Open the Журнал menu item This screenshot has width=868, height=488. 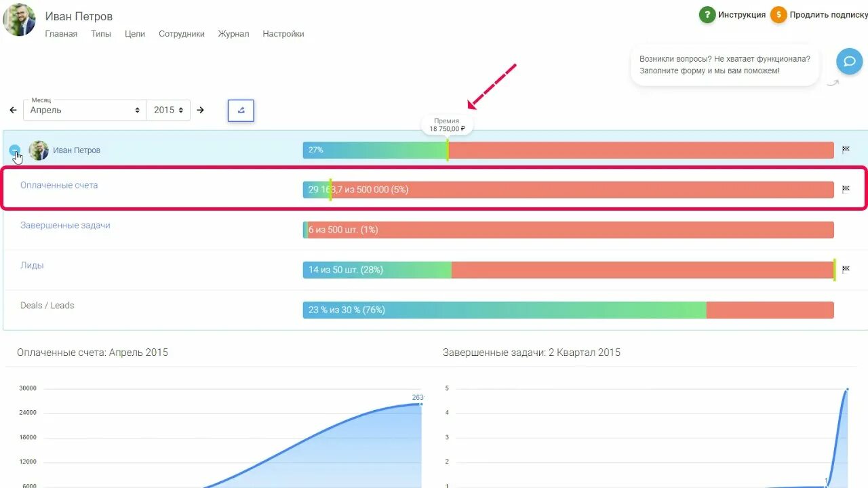click(x=233, y=34)
